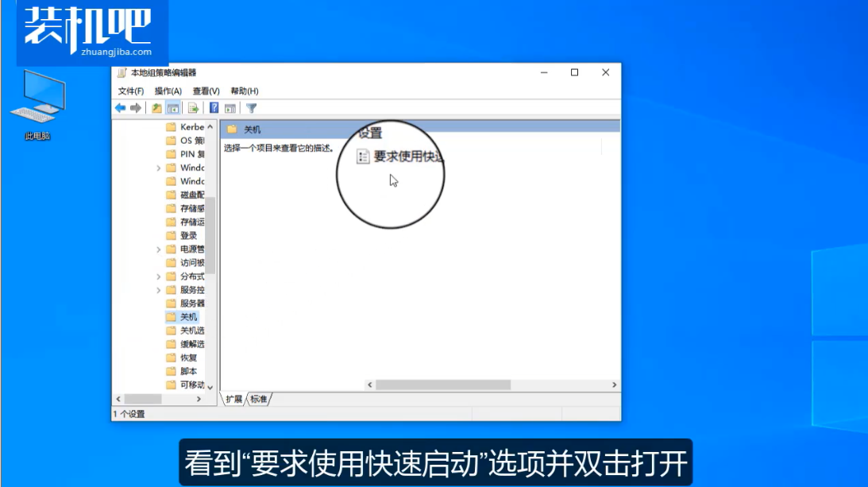Toggle the show/hide console tree icon
Viewport: 868px width, 487px height.
tap(172, 108)
